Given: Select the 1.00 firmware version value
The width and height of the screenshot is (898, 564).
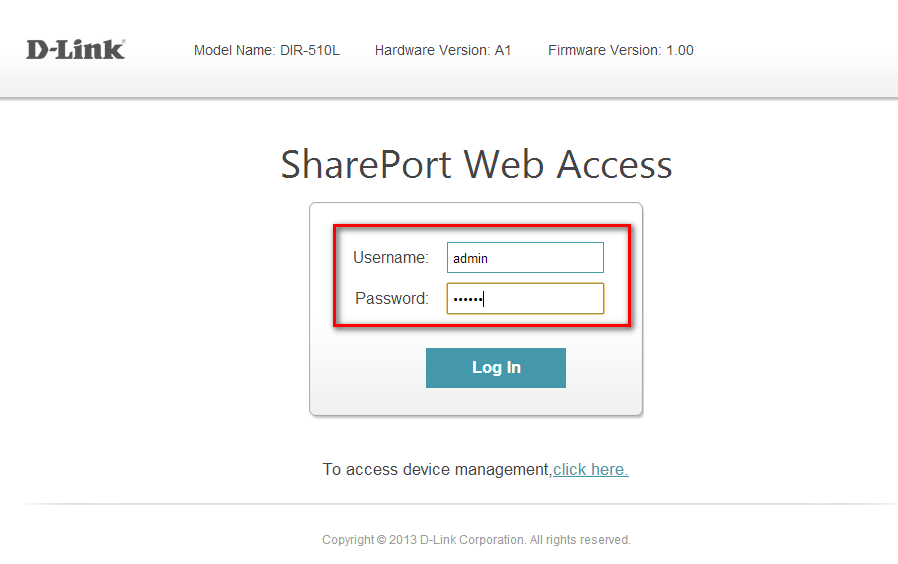Looking at the screenshot, I should tap(680, 50).
